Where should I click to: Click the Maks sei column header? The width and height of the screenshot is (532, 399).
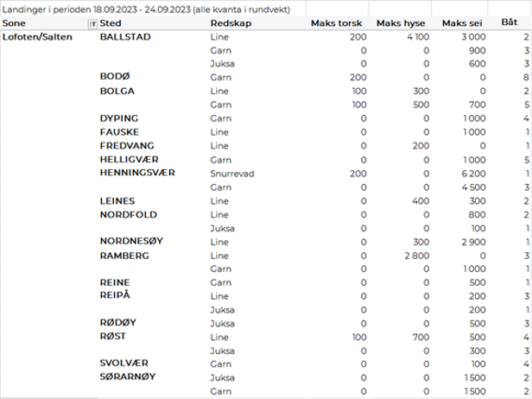[463, 22]
